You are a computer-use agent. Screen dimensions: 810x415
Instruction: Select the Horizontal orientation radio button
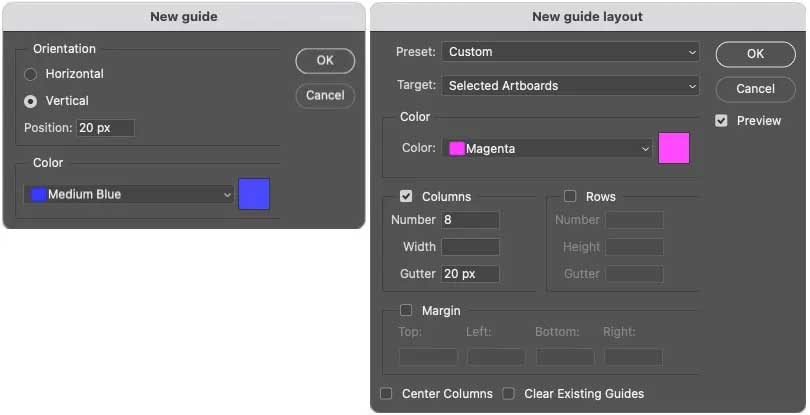(x=31, y=74)
